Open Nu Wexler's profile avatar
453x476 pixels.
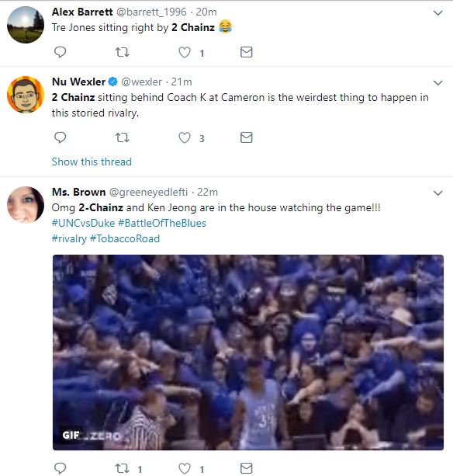(x=26, y=95)
